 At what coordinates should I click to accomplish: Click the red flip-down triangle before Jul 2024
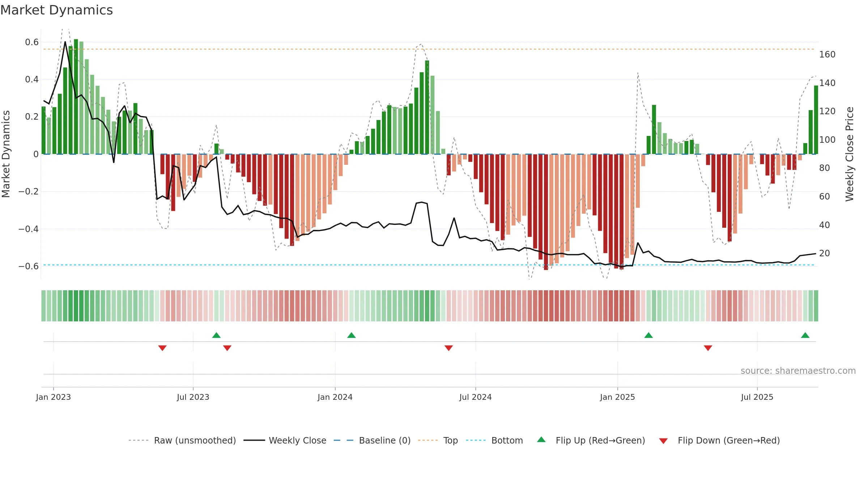click(x=448, y=348)
